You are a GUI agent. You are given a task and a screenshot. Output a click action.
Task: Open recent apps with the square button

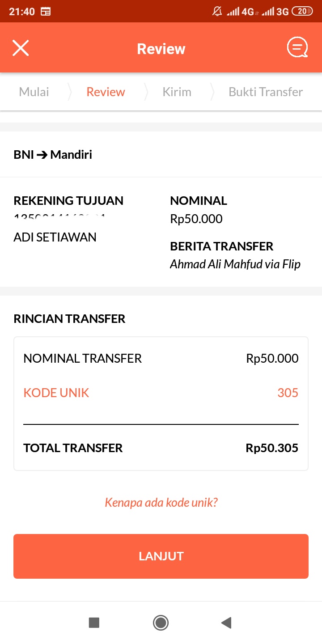(94, 623)
